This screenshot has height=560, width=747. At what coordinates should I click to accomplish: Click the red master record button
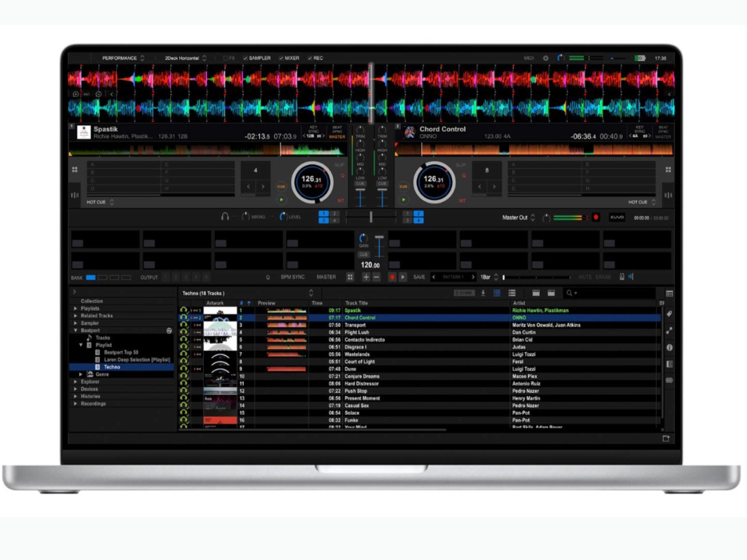[x=596, y=218]
